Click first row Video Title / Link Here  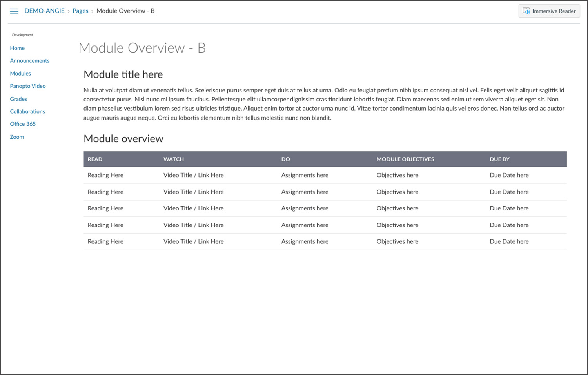pyautogui.click(x=194, y=175)
